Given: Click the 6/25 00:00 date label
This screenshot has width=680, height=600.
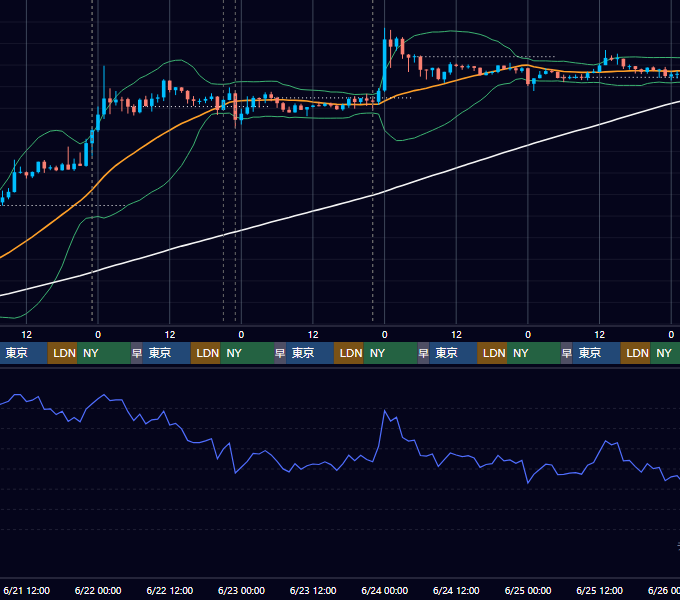Looking at the screenshot, I should point(528,590).
